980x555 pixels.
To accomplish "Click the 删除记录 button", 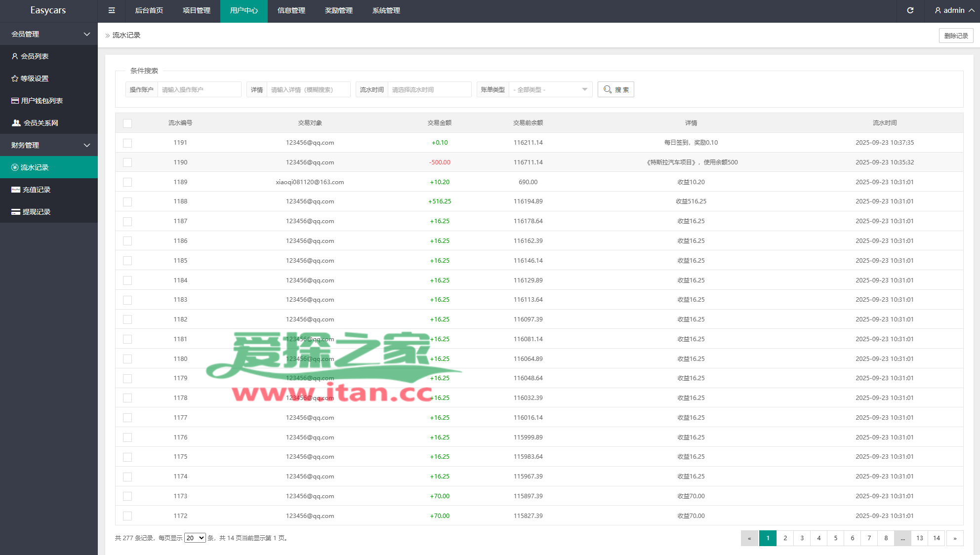I will (x=956, y=36).
